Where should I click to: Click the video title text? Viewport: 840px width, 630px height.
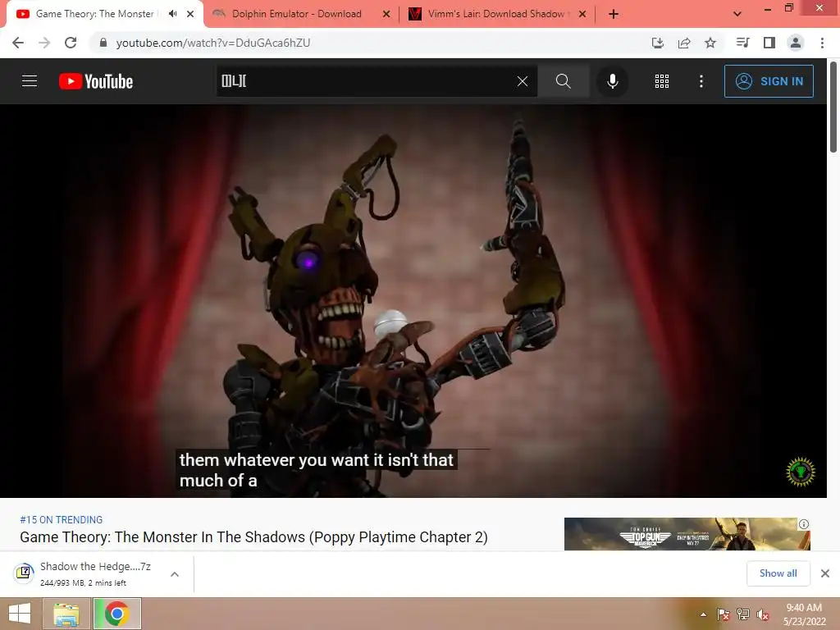click(253, 536)
